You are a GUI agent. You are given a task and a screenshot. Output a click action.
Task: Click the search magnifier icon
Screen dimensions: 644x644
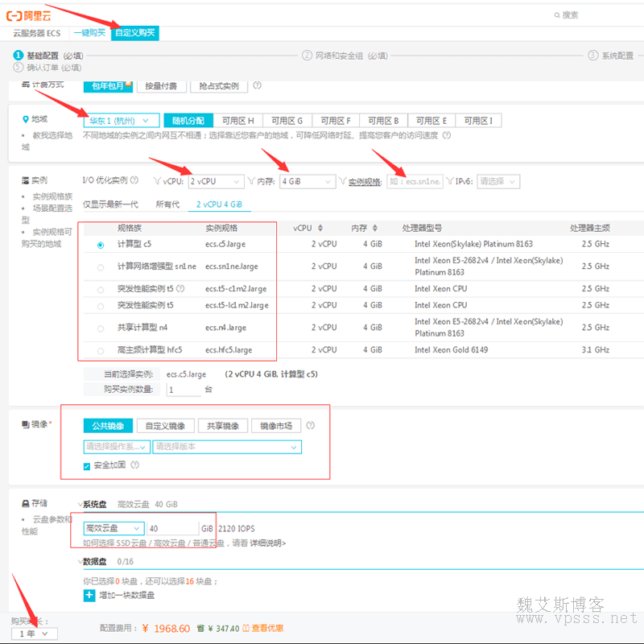(557, 15)
